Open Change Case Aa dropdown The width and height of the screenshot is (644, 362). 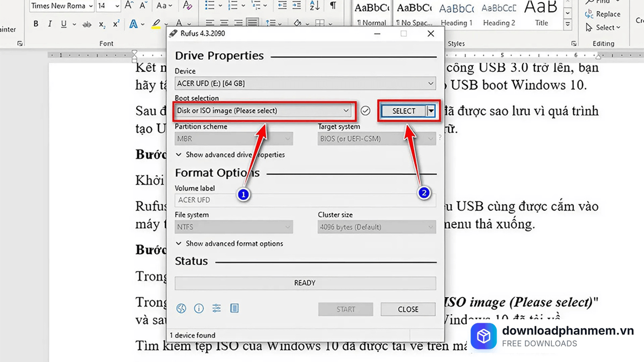(x=165, y=6)
